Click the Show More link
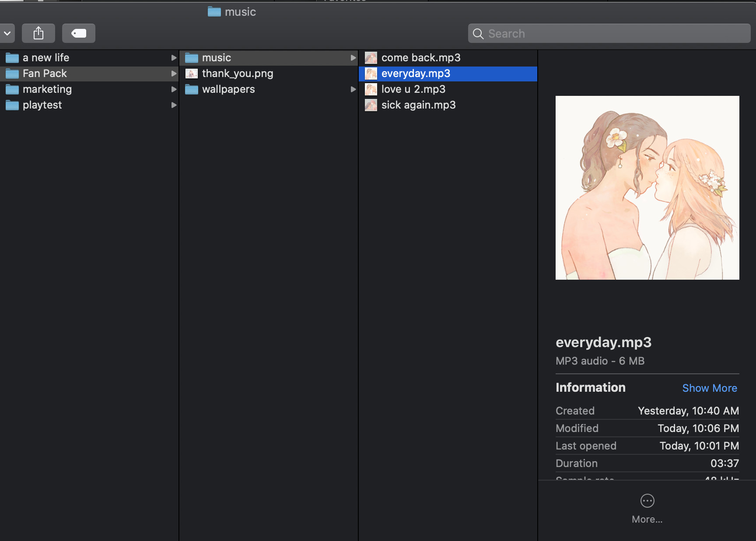This screenshot has height=541, width=756. [x=710, y=388]
